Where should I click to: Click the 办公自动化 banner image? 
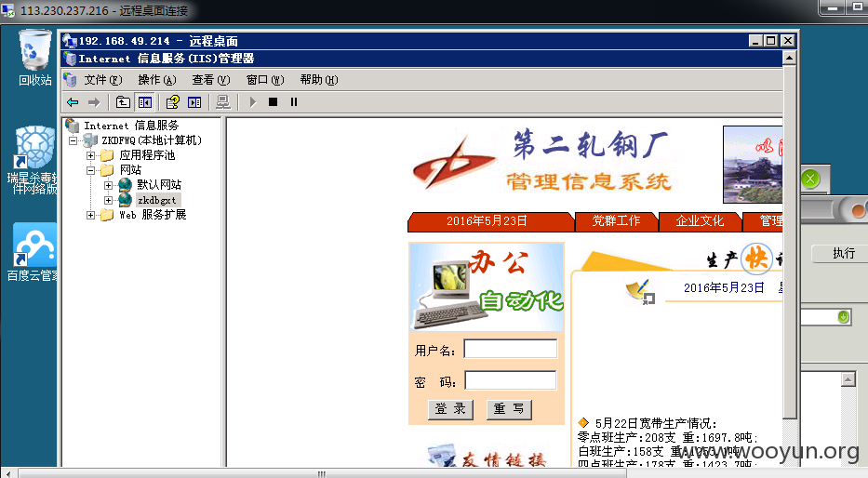click(x=487, y=287)
